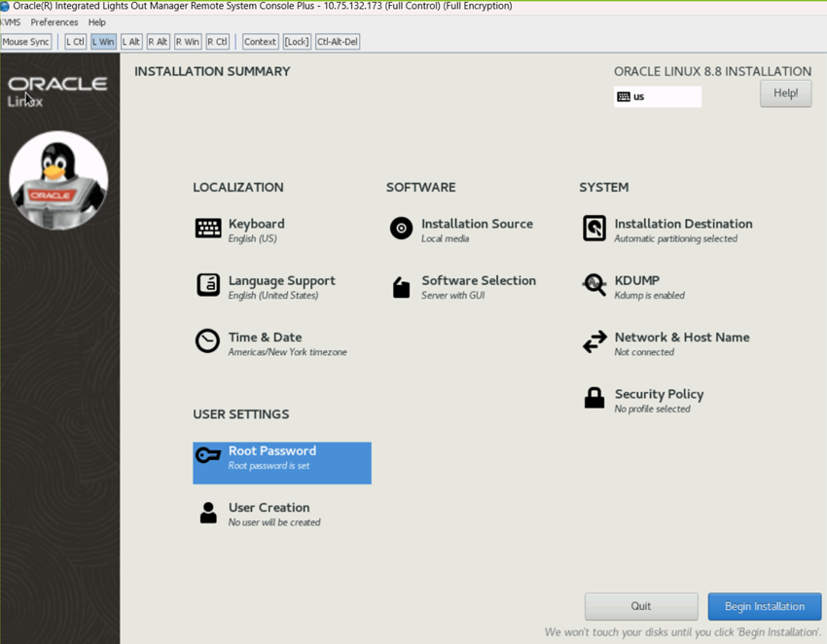This screenshot has height=644, width=827.
Task: Open Language Support icon
Action: pyautogui.click(x=208, y=285)
